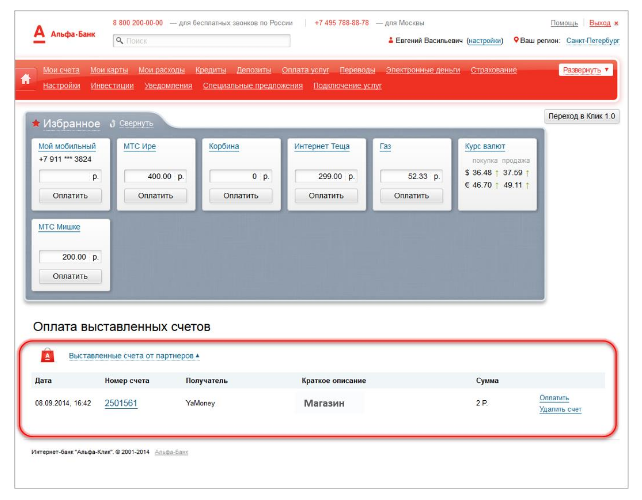The width and height of the screenshot is (642, 500).
Task: Pay МТС Ире with Оплатить button
Action: coord(156,196)
